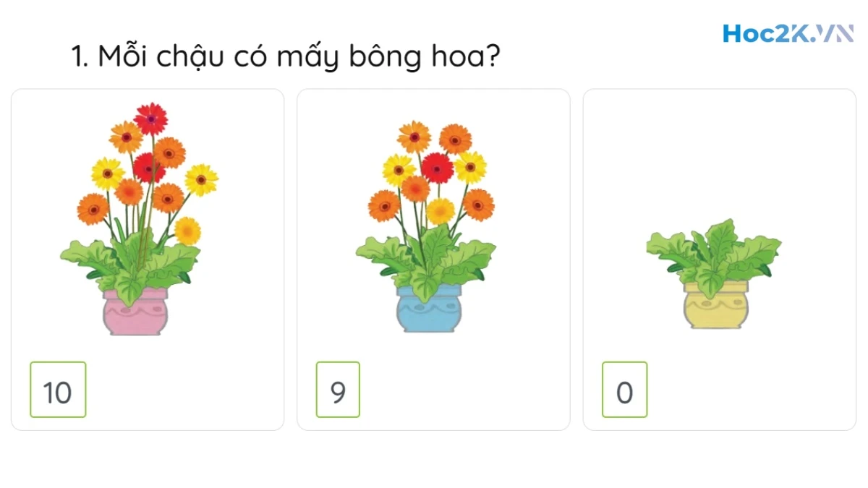The image size is (868, 488).
Task: Click the small yellow-orange flower in blue pot
Action: coord(441,211)
